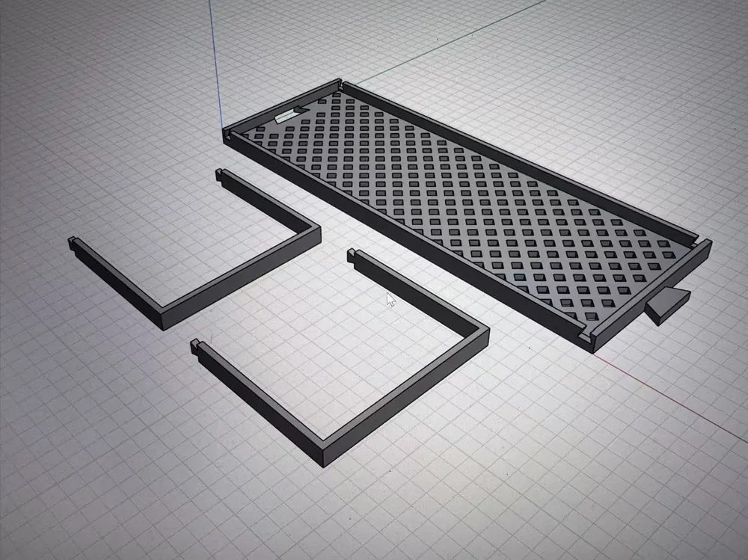
Task: Click the rectangular slot cutout in the tray corner
Action: click(x=286, y=116)
